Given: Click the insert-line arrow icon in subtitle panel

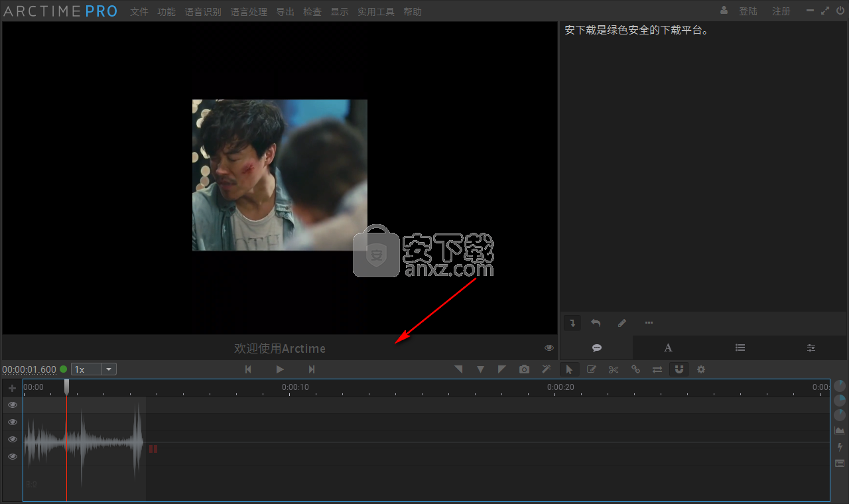Looking at the screenshot, I should tap(573, 323).
